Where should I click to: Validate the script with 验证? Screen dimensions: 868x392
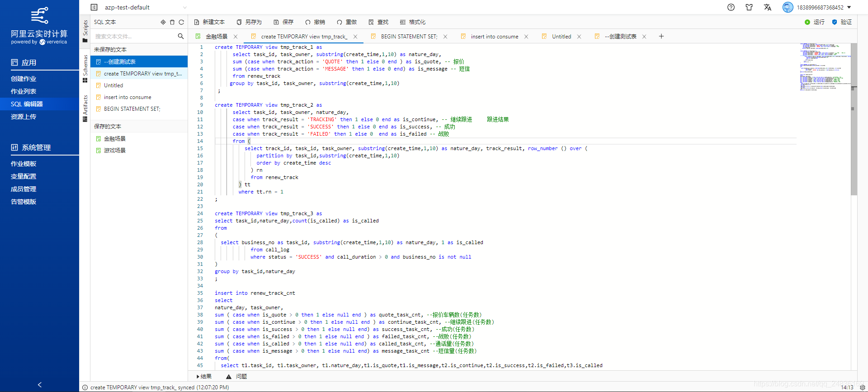(x=842, y=22)
